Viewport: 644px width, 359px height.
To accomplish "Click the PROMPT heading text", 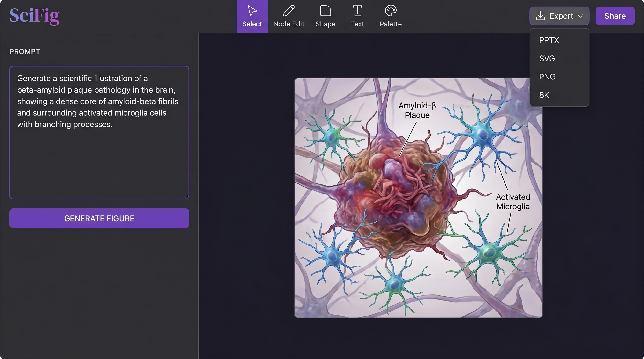I will pyautogui.click(x=25, y=51).
